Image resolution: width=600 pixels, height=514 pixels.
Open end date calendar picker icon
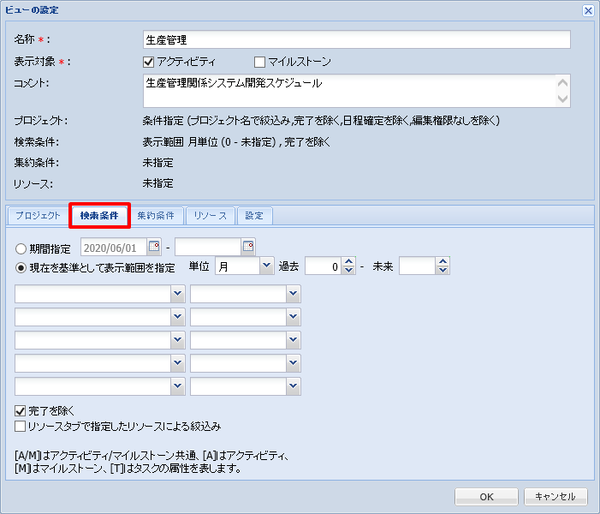tap(248, 246)
